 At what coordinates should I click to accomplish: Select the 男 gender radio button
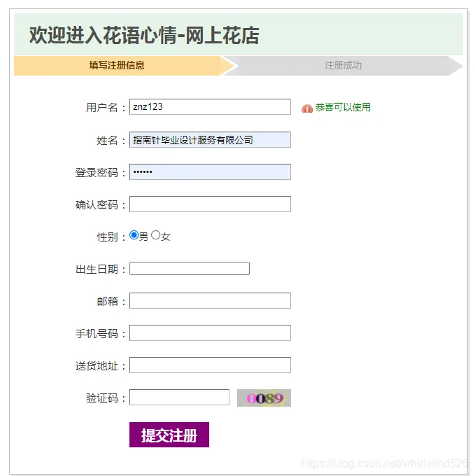click(x=134, y=235)
